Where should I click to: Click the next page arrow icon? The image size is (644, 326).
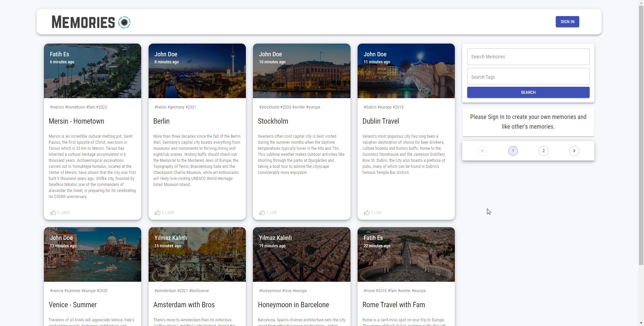pyautogui.click(x=574, y=151)
